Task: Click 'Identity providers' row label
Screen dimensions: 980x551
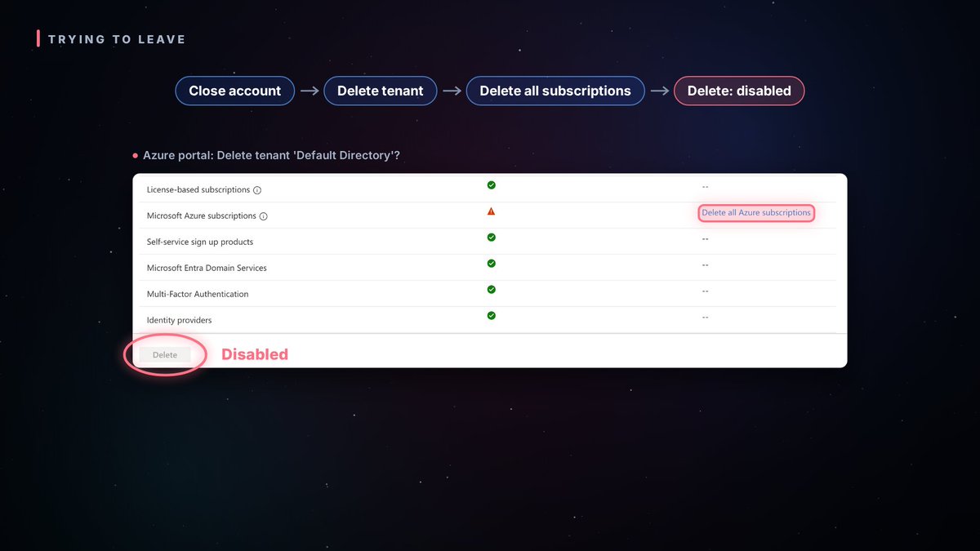Action: click(179, 321)
